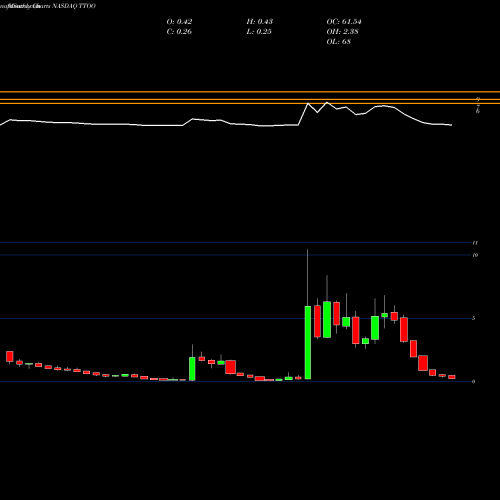Click the OL: 68 reading
The image size is (500, 500).
pyautogui.click(x=339, y=42)
